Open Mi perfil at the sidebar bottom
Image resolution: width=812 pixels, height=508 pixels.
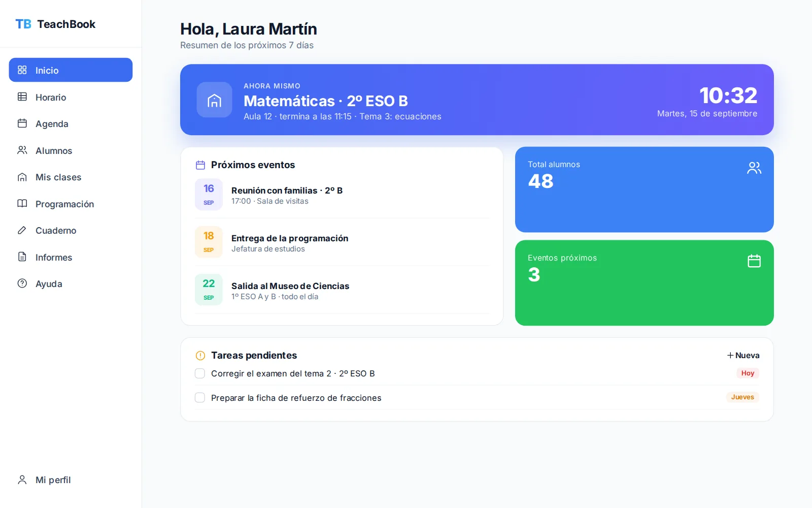tap(71, 480)
